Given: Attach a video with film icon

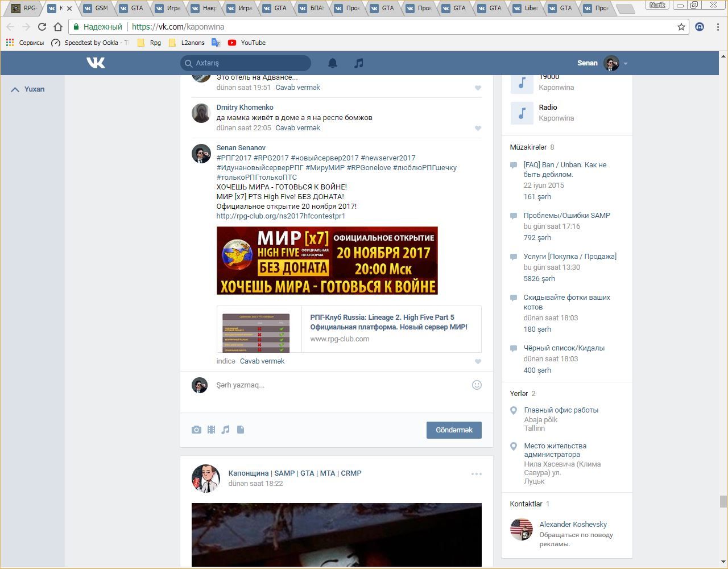Looking at the screenshot, I should tap(211, 430).
